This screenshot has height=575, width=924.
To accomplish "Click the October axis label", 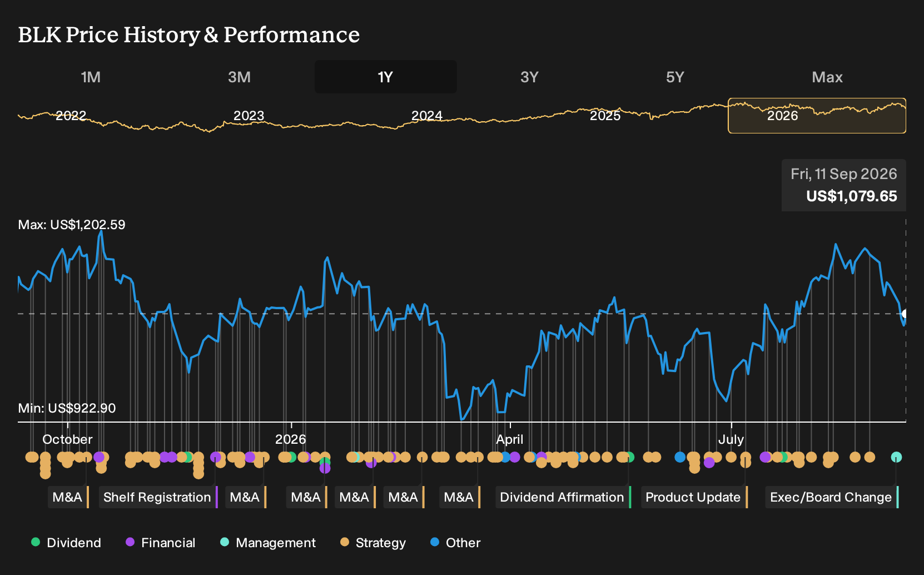I will [68, 439].
